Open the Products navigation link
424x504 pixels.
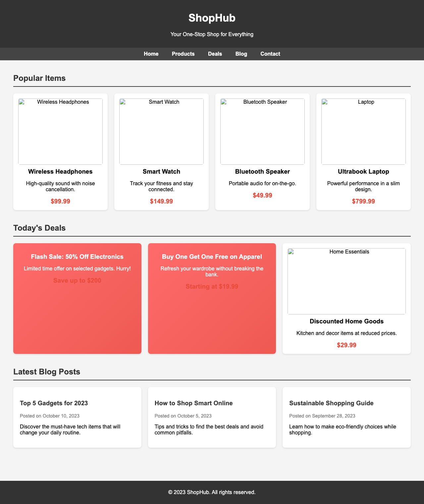pyautogui.click(x=183, y=54)
